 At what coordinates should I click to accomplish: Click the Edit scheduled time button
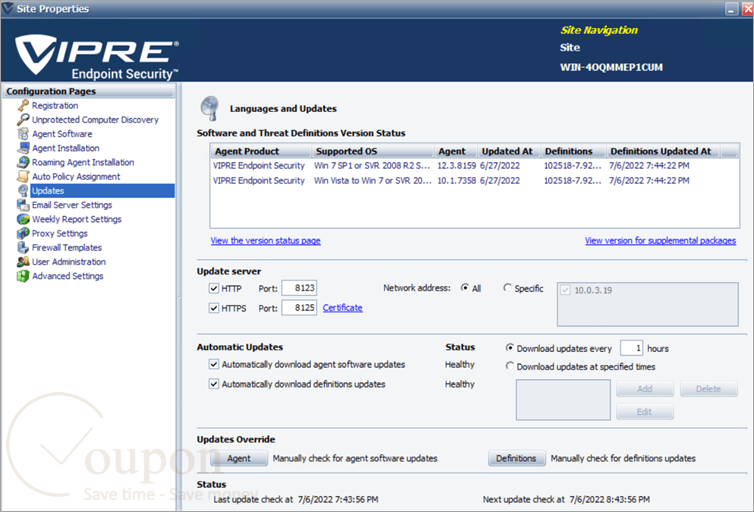(x=645, y=412)
